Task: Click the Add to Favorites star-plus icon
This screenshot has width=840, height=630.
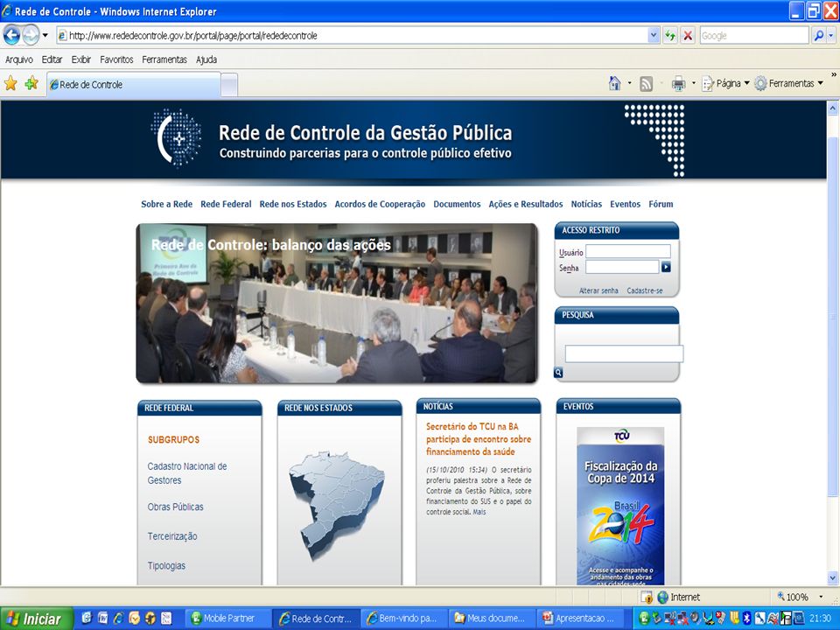Action: point(31,83)
